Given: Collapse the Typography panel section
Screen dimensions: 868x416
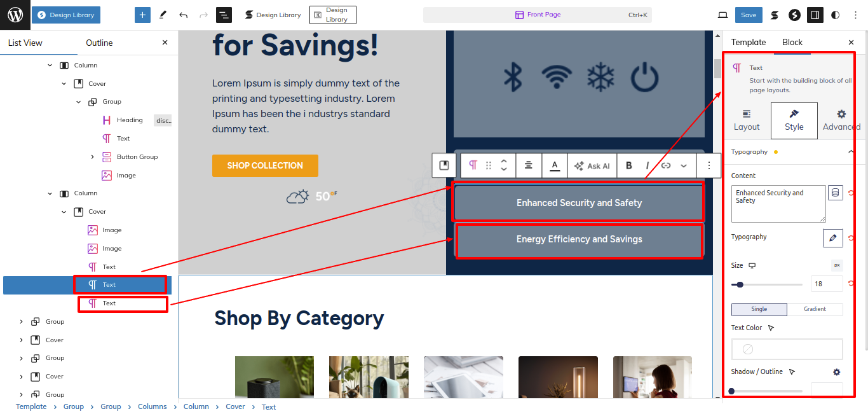Looking at the screenshot, I should click(851, 152).
